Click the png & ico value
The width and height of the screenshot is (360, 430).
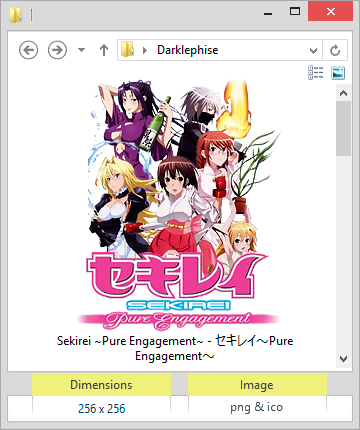pyautogui.click(x=257, y=408)
